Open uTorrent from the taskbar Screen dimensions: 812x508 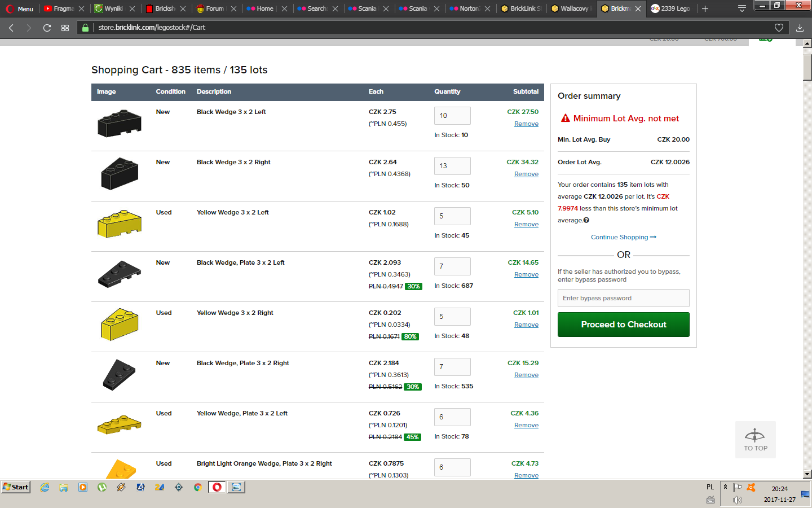[x=102, y=487]
